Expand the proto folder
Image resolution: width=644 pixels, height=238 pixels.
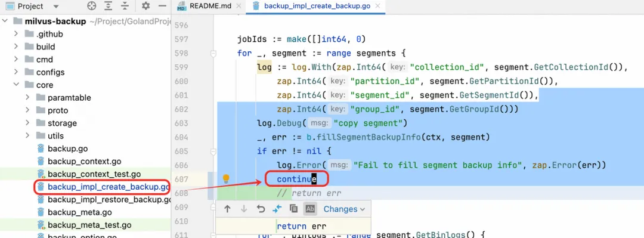[x=27, y=110]
